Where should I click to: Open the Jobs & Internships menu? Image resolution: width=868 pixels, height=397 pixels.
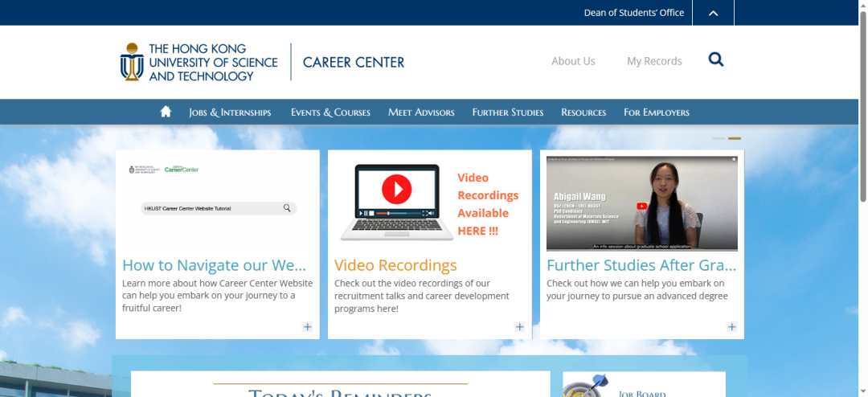click(x=230, y=113)
